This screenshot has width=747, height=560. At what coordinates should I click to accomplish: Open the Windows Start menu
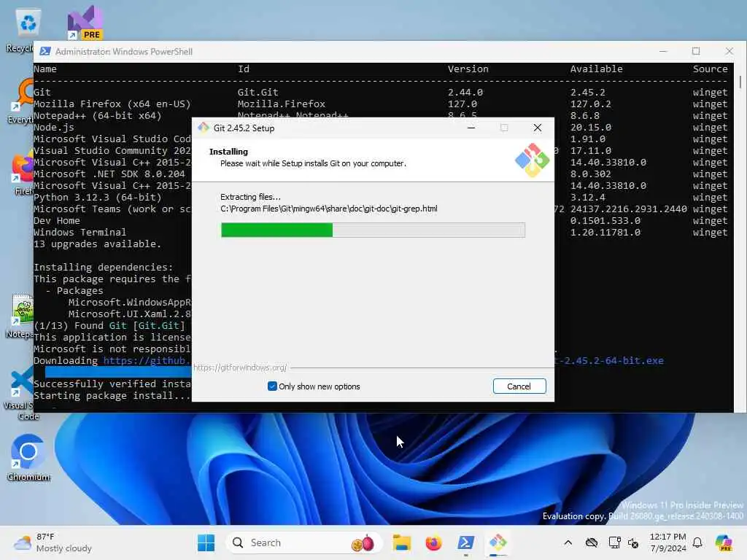[206, 542]
